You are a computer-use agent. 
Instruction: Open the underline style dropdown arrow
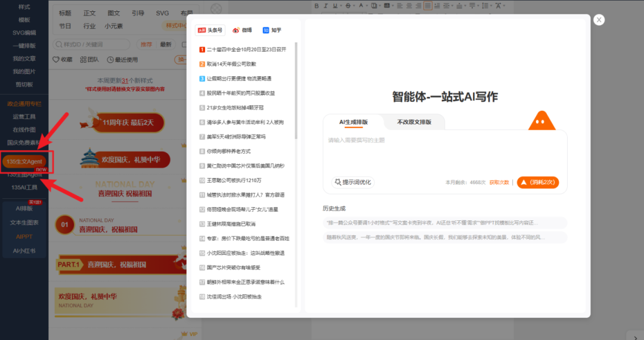tap(342, 6)
